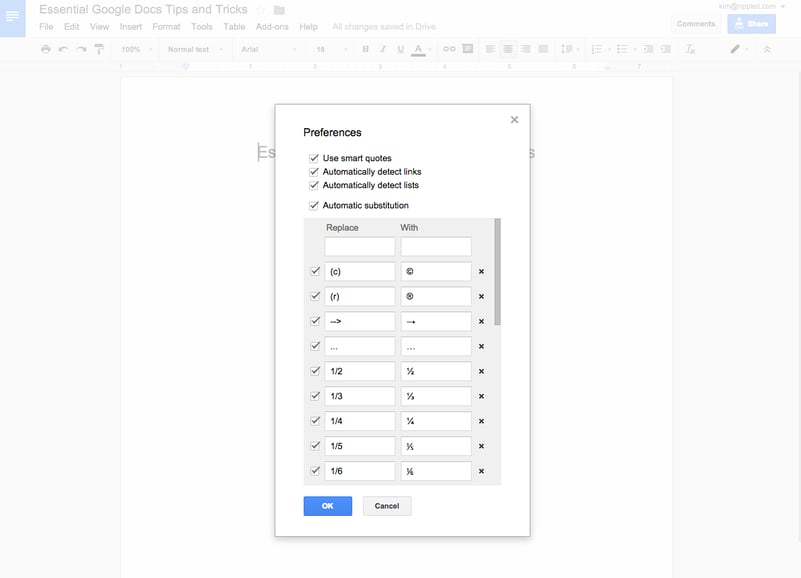Open the File menu
Image resolution: width=801 pixels, height=578 pixels.
pyautogui.click(x=46, y=27)
